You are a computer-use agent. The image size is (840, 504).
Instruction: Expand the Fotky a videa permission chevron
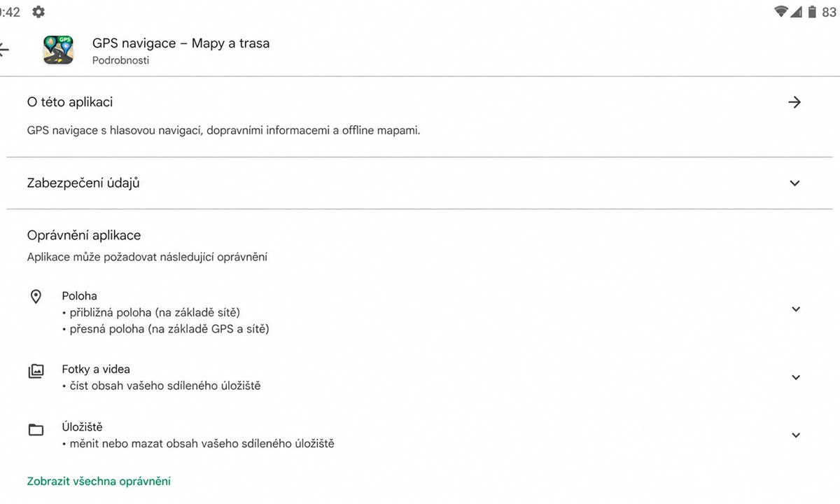click(x=795, y=377)
